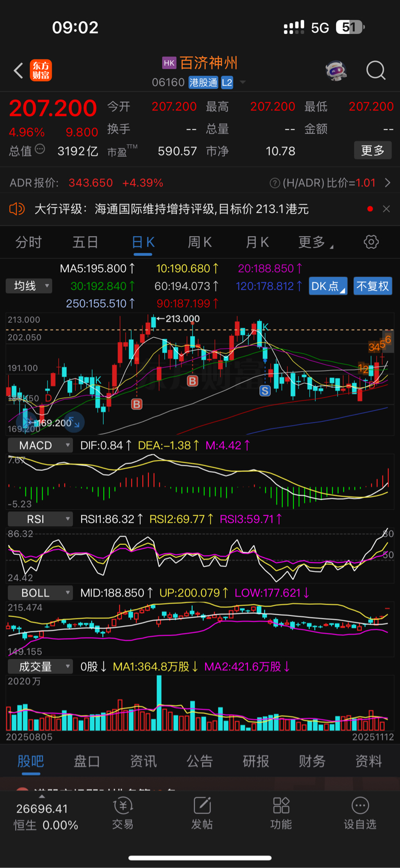Image resolution: width=400 pixels, height=868 pixels.
Task: Tap the end date 20251112
Action: coord(373,737)
